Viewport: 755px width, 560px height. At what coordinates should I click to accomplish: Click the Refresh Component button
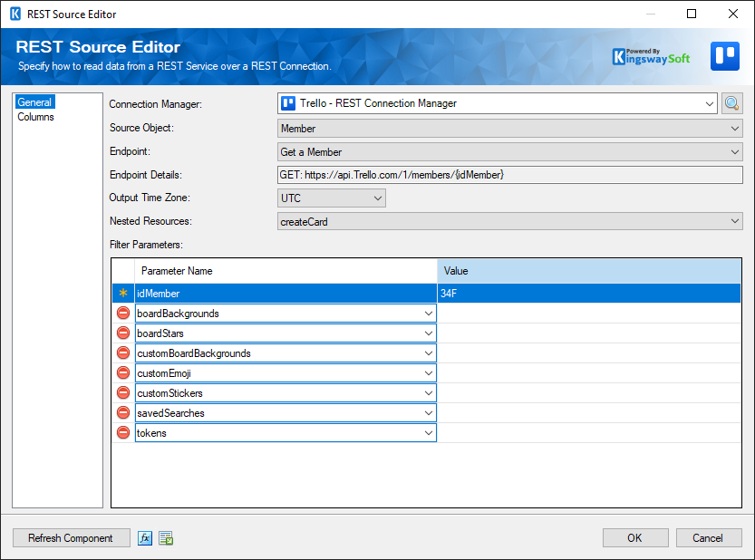72,538
